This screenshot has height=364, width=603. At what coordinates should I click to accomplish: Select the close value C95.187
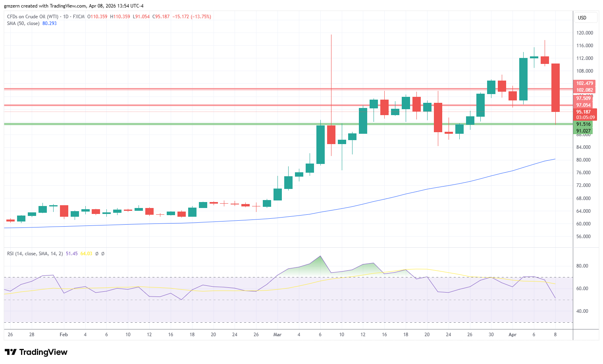point(161,17)
